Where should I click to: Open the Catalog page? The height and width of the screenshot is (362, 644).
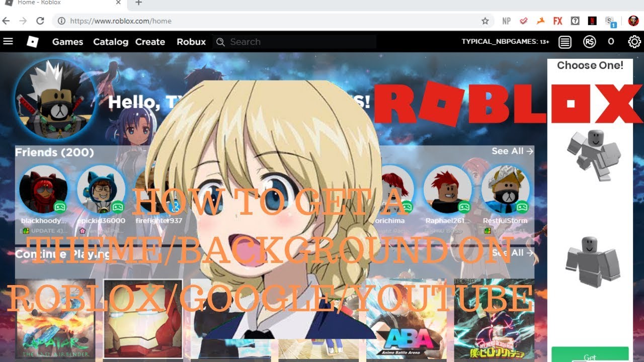pyautogui.click(x=111, y=42)
